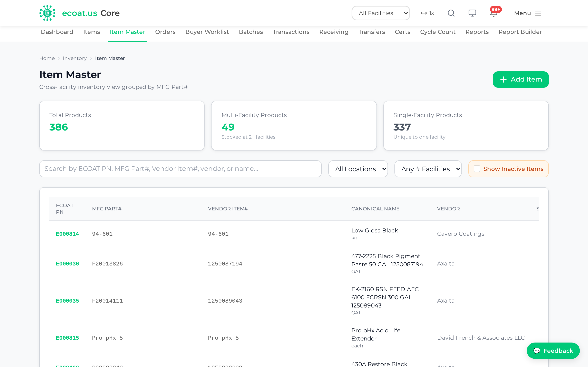Open the search magnifier icon
This screenshot has height=367, width=588.
coord(451,13)
